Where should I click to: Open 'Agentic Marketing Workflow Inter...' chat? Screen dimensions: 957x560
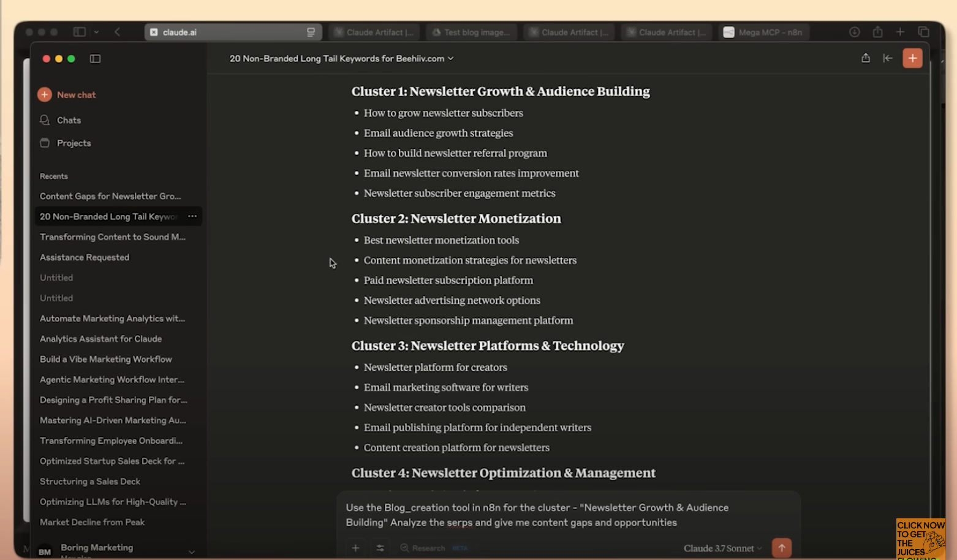tap(112, 379)
